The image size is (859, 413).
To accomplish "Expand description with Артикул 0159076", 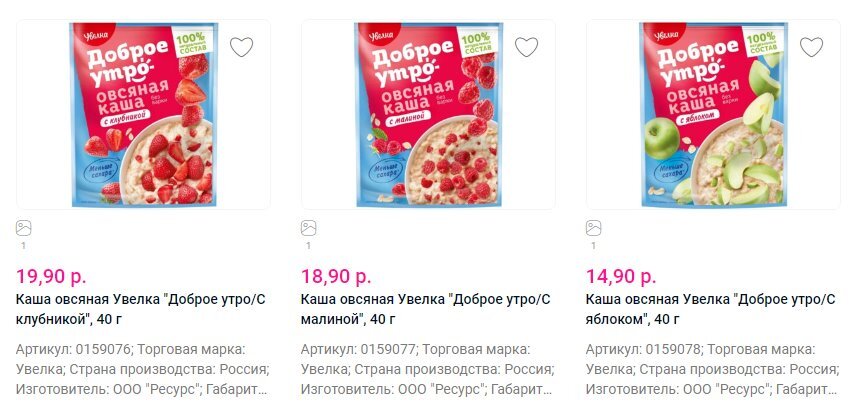I will pyautogui.click(x=142, y=369).
